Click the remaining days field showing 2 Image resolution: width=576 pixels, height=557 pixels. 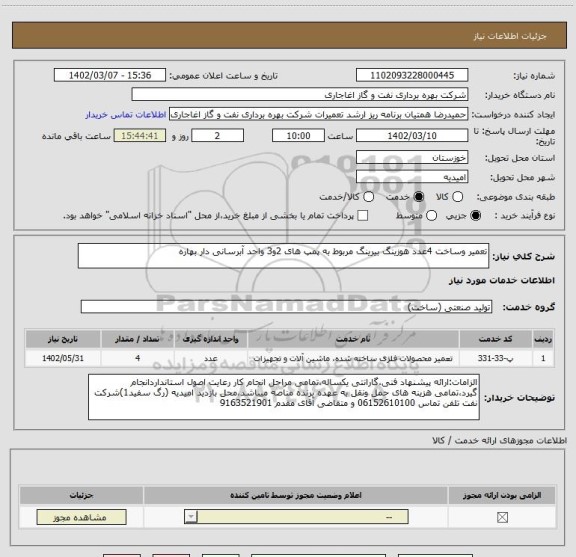tap(217, 136)
